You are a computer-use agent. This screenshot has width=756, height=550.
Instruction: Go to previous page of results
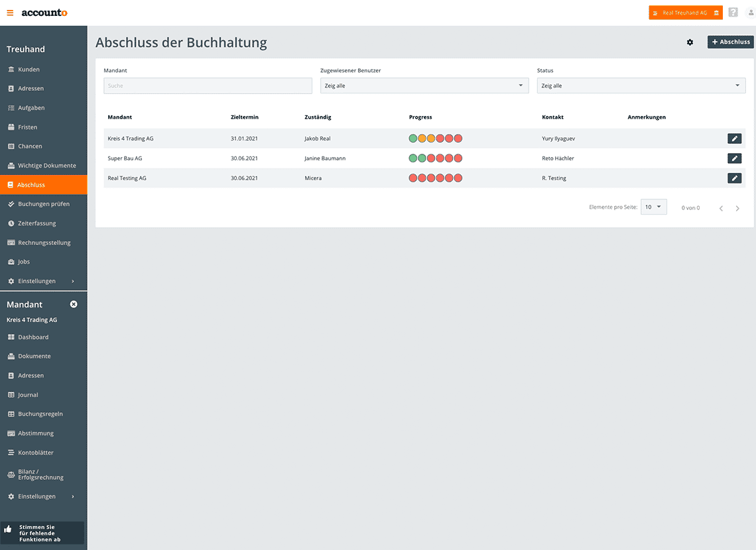[x=721, y=208]
